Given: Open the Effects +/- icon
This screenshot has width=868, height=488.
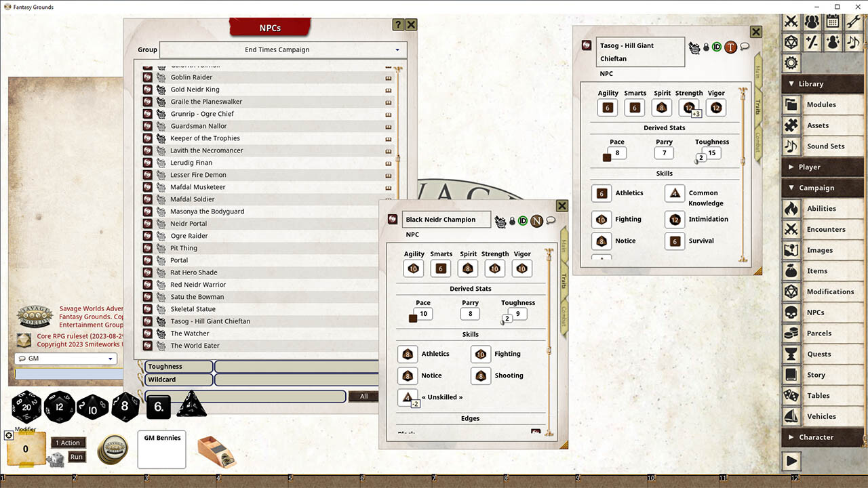Looking at the screenshot, I should pyautogui.click(x=811, y=42).
